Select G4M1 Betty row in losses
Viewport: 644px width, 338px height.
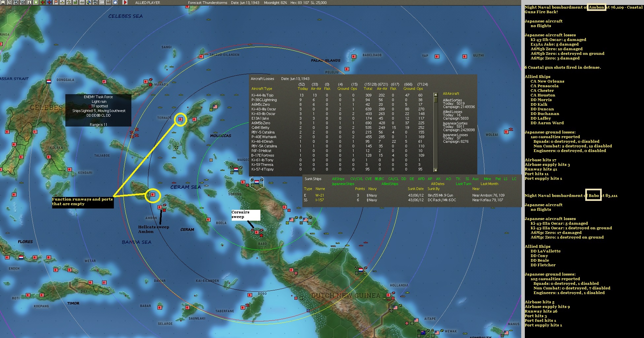[x=340, y=128]
